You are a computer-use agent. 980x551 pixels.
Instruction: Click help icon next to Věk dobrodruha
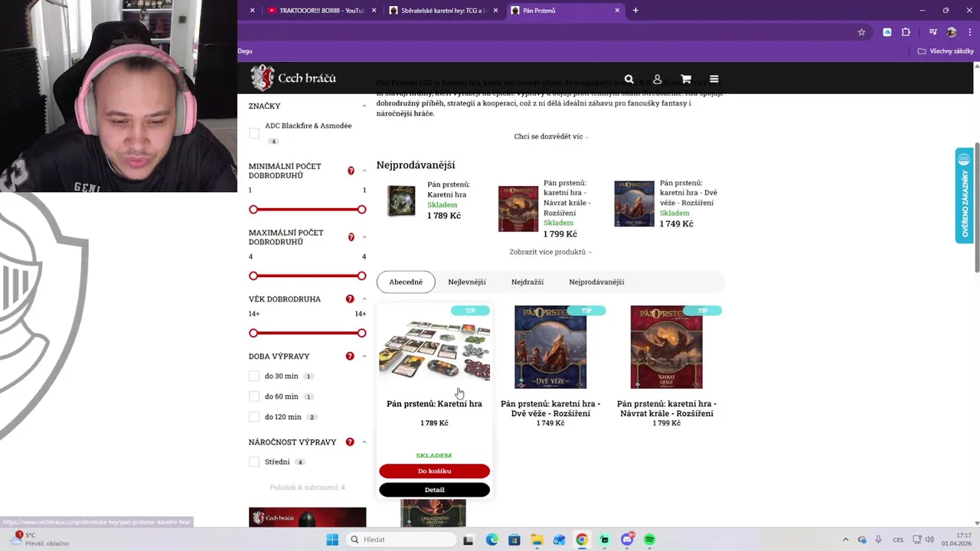coord(350,299)
